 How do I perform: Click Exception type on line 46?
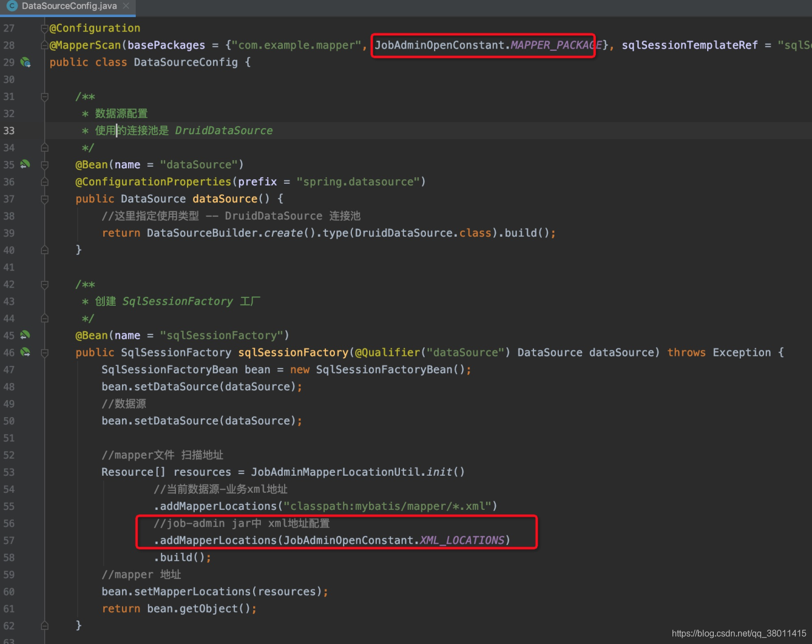coord(741,353)
